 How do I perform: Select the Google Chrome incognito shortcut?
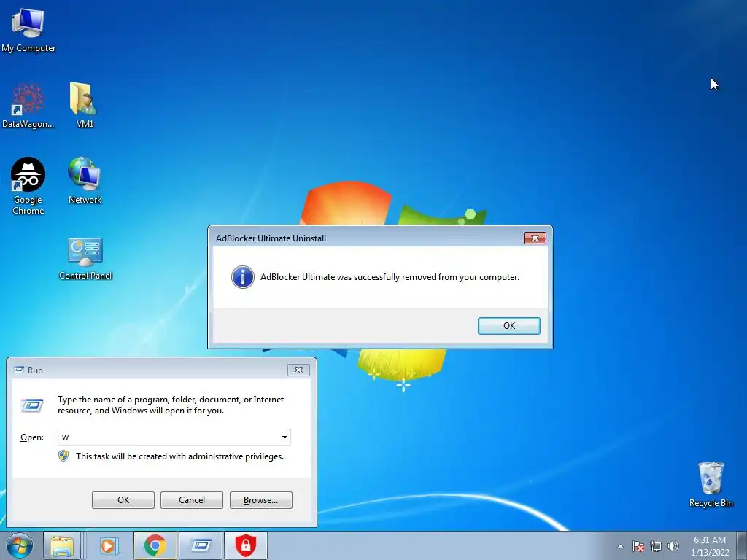tap(28, 186)
